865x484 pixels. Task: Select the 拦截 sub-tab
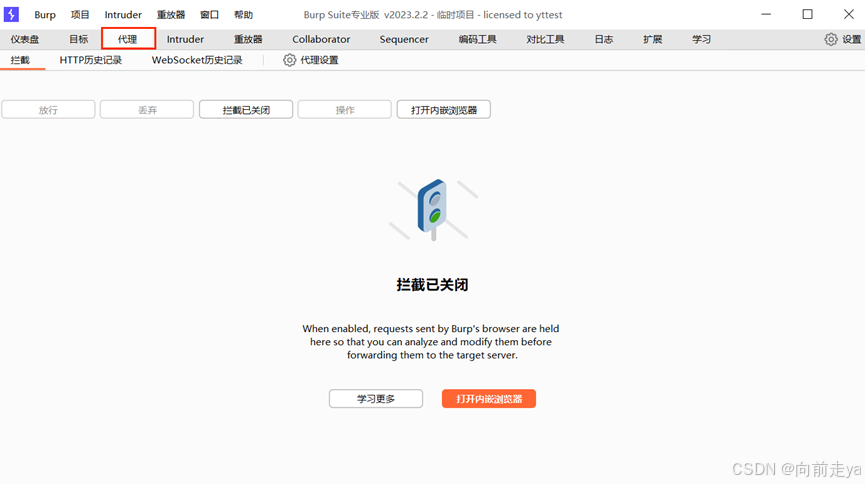click(20, 60)
